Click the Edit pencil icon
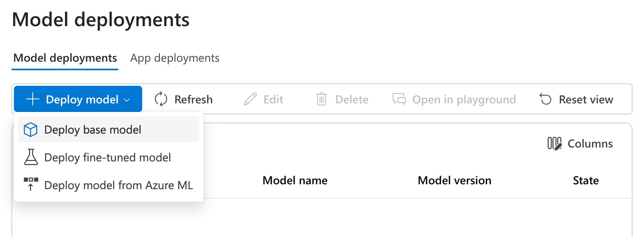 [250, 99]
